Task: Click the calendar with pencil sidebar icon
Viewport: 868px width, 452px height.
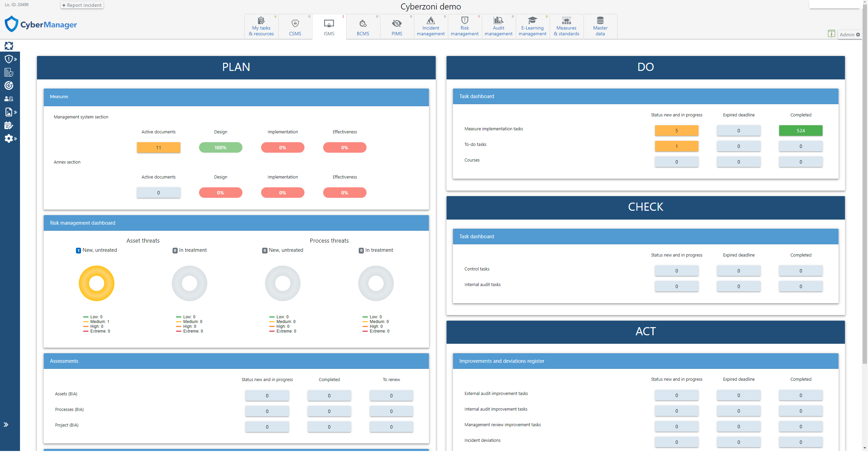Action: tap(9, 126)
